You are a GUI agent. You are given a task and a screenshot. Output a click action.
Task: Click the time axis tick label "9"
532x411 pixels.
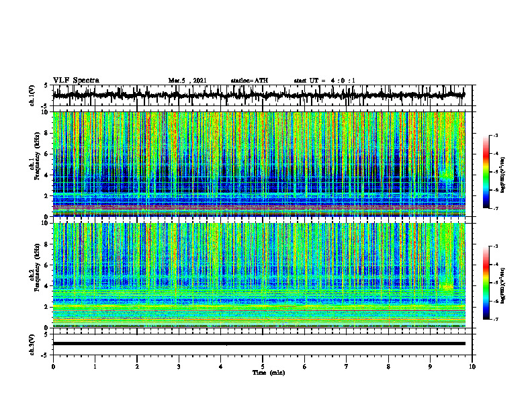pyautogui.click(x=430, y=367)
